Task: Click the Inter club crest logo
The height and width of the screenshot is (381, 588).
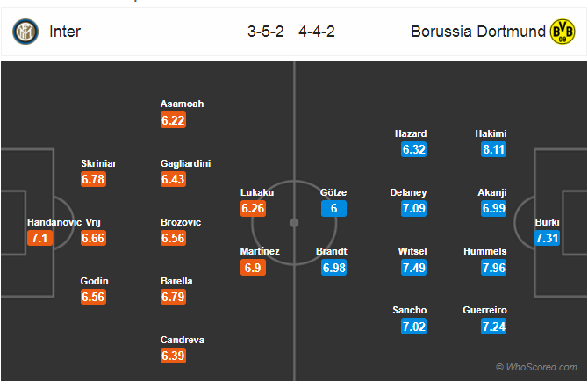Action: coord(25,32)
